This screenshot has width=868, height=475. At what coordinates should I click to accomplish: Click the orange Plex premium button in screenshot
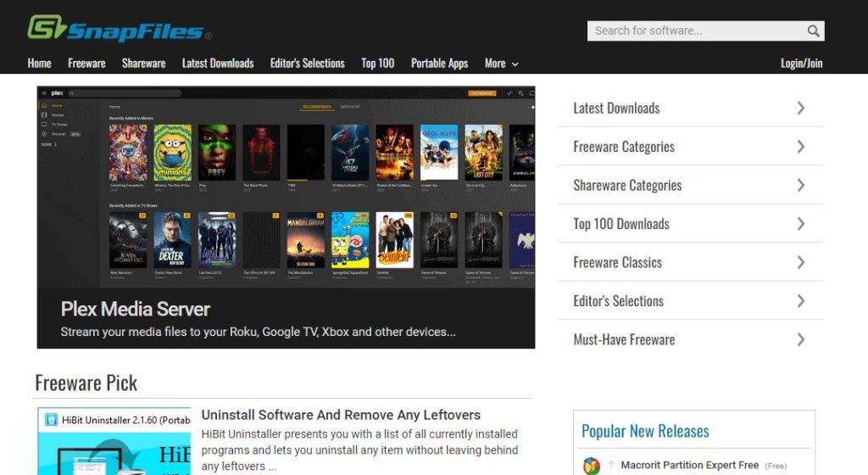pyautogui.click(x=482, y=93)
